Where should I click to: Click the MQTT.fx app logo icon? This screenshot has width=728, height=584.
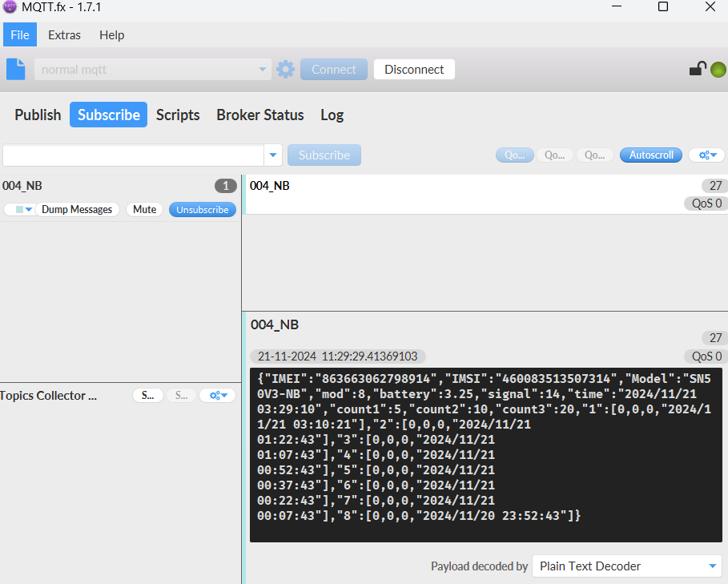(10, 7)
